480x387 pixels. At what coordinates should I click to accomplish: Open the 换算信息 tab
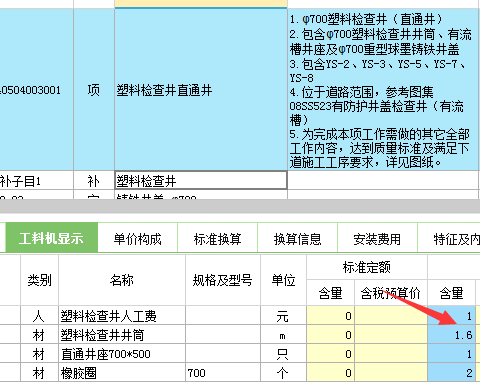tap(297, 238)
